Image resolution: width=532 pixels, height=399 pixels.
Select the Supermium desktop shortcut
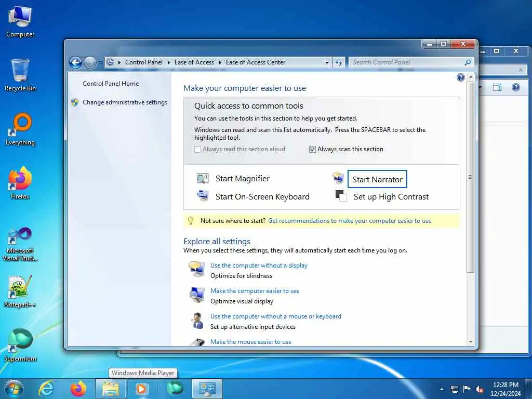(x=20, y=345)
